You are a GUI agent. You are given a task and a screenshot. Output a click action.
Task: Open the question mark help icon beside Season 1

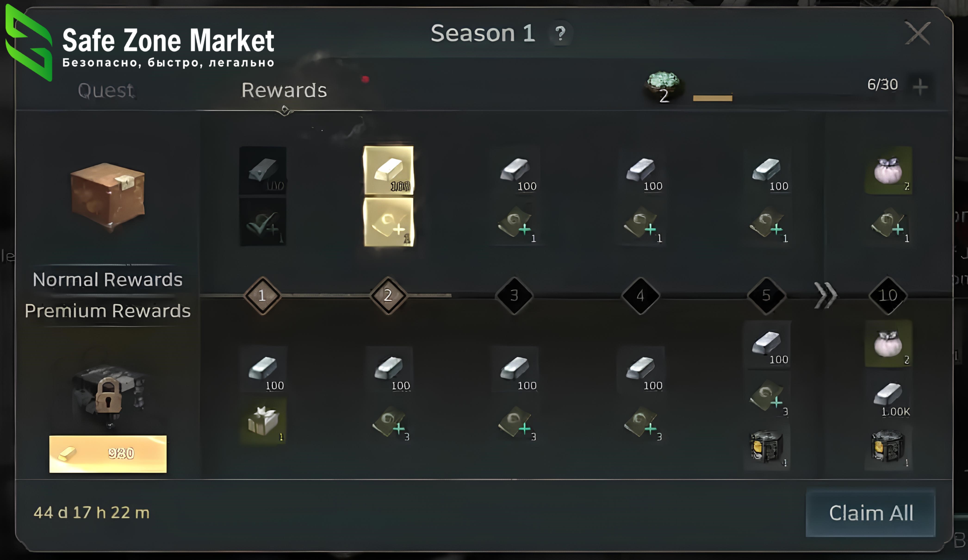click(560, 33)
